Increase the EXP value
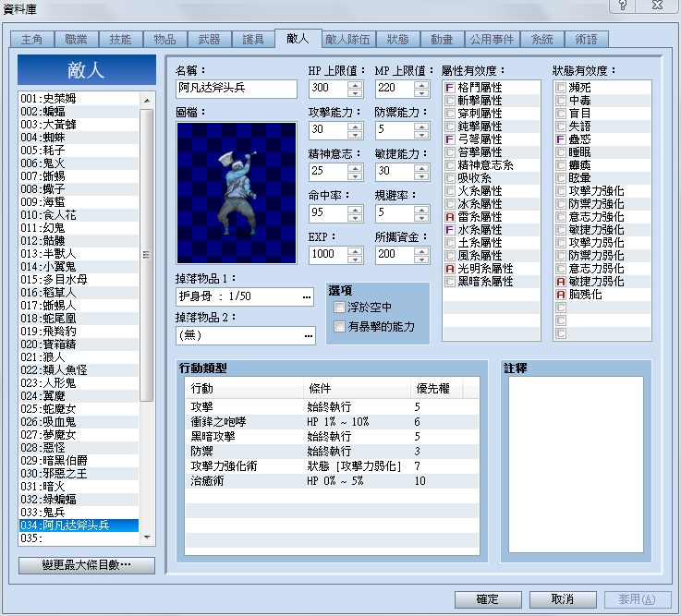Screen dimensions: 681x616 (x=355, y=251)
